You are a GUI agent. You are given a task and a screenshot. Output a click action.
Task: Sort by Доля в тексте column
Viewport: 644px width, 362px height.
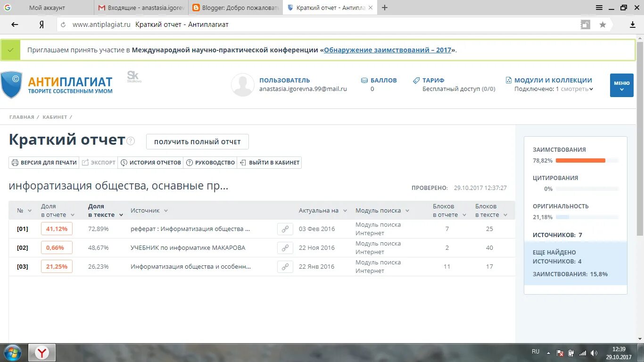point(121,215)
